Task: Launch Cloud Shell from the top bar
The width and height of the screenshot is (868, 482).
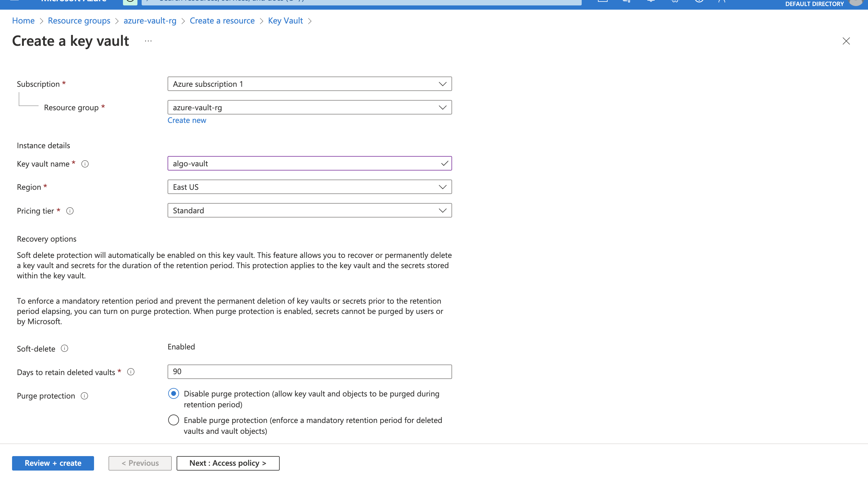Action: [x=602, y=2]
